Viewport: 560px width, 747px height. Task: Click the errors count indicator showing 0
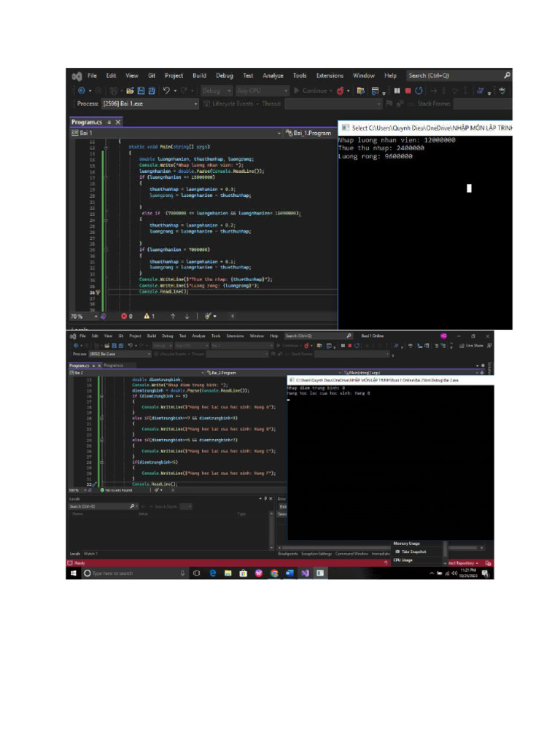coord(126,317)
